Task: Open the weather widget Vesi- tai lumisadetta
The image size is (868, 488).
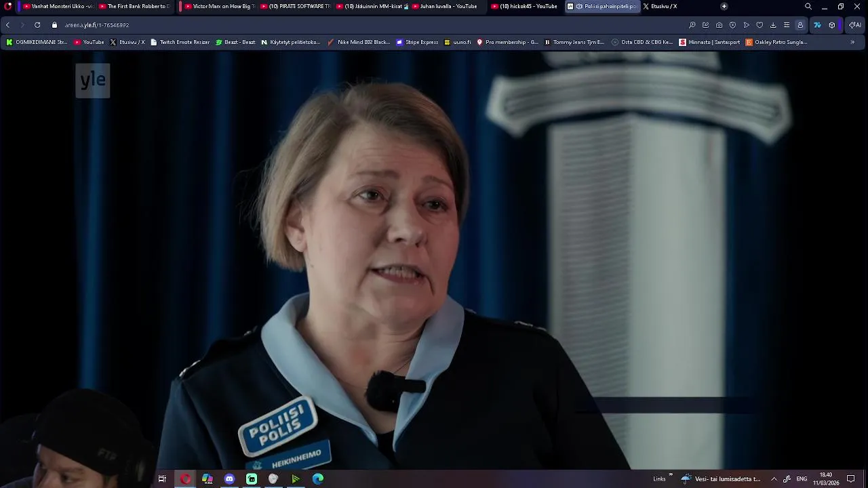Action: (x=722, y=479)
